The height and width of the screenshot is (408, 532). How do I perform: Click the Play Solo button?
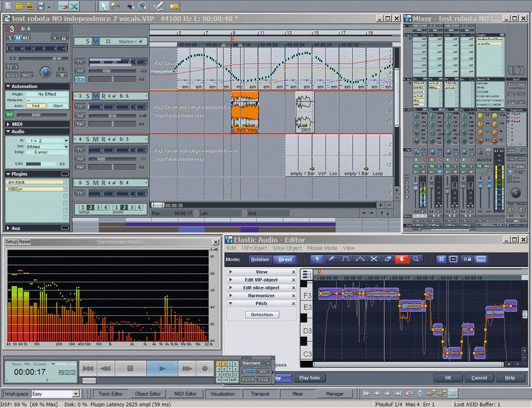pyautogui.click(x=309, y=377)
